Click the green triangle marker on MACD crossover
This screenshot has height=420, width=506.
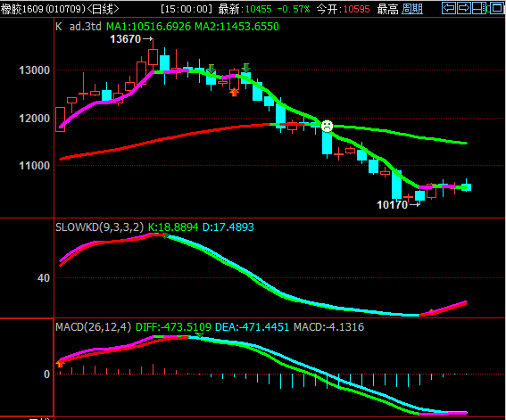click(200, 335)
